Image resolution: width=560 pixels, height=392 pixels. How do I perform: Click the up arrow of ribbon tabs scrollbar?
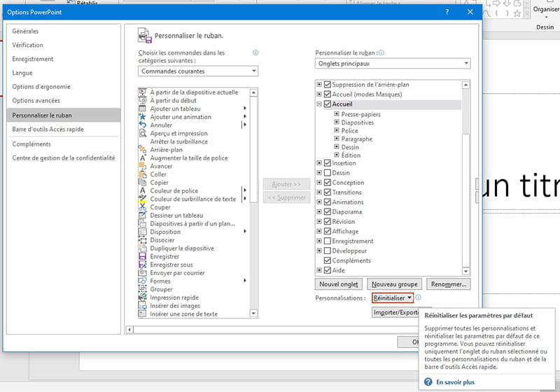click(465, 85)
